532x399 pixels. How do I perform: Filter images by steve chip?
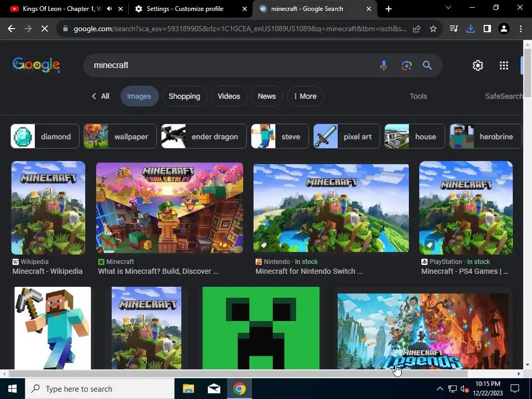click(280, 137)
